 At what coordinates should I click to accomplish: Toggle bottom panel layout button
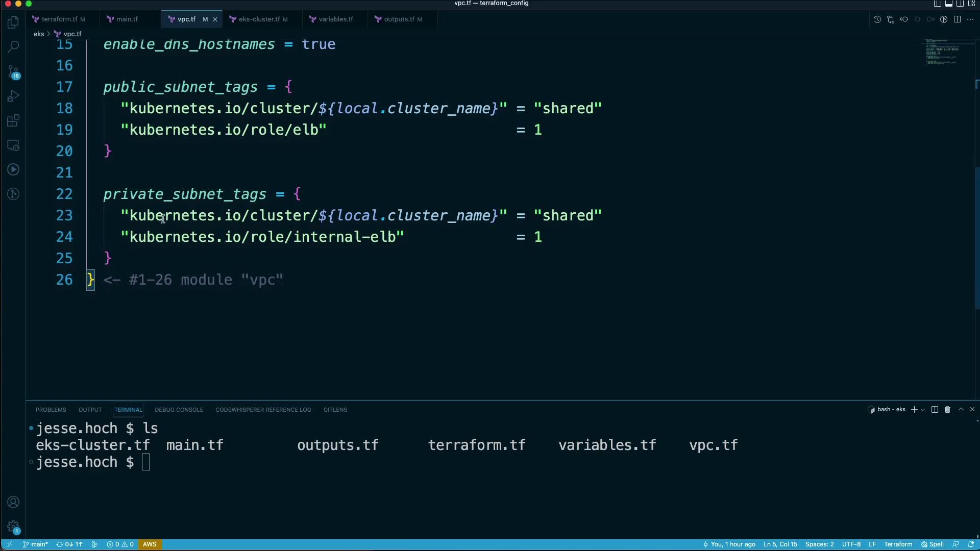[x=949, y=4]
